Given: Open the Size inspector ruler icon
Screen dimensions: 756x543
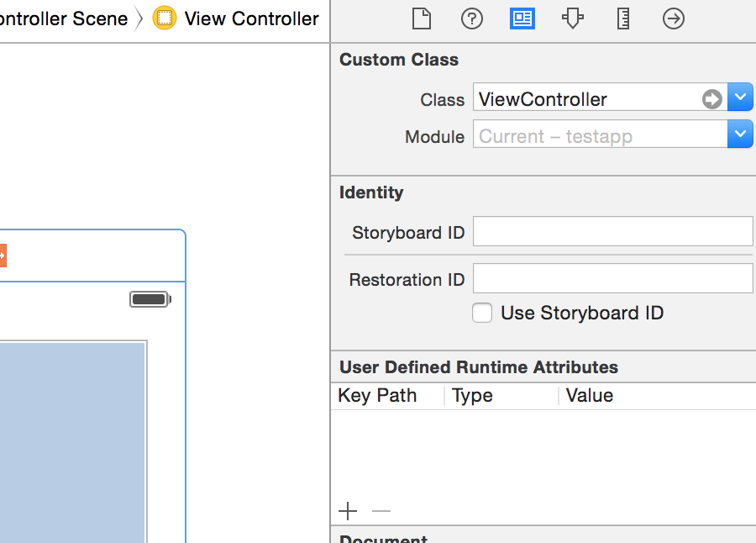Looking at the screenshot, I should (623, 18).
